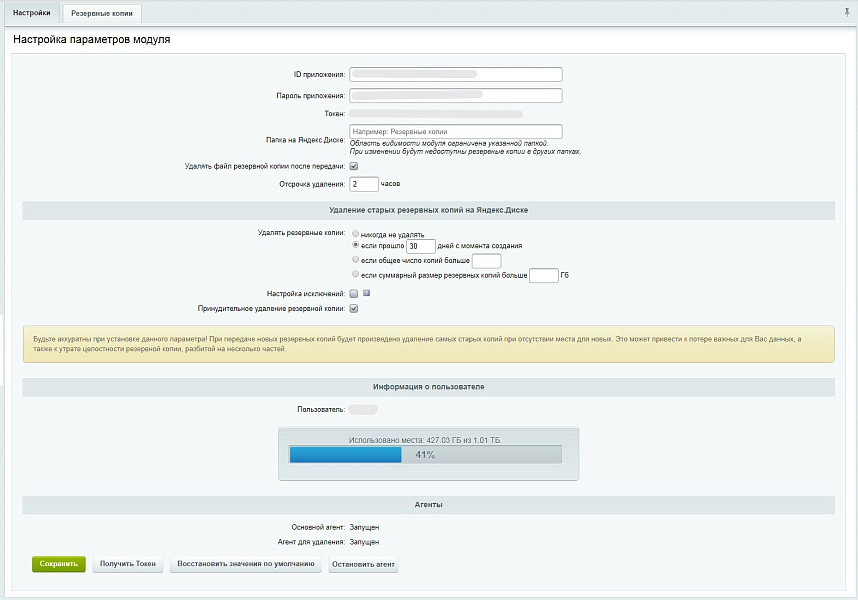
Task: Click the Папка на Яндекс.Диске folder field
Action: click(x=456, y=131)
